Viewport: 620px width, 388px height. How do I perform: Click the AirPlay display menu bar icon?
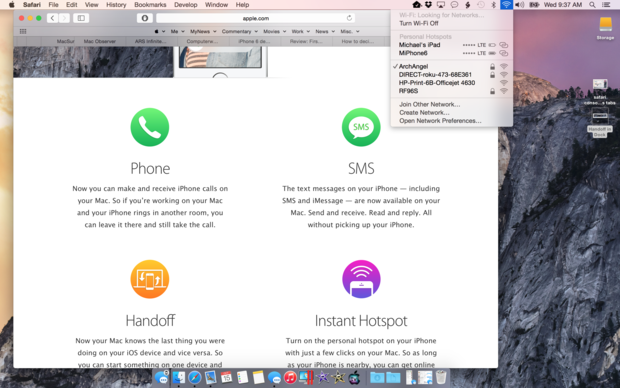tap(441, 5)
